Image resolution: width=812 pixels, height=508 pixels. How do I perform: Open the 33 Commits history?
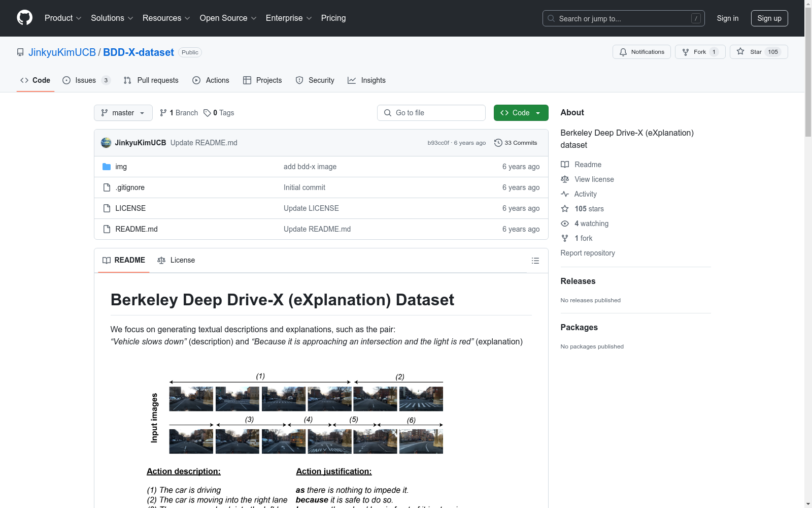click(516, 143)
